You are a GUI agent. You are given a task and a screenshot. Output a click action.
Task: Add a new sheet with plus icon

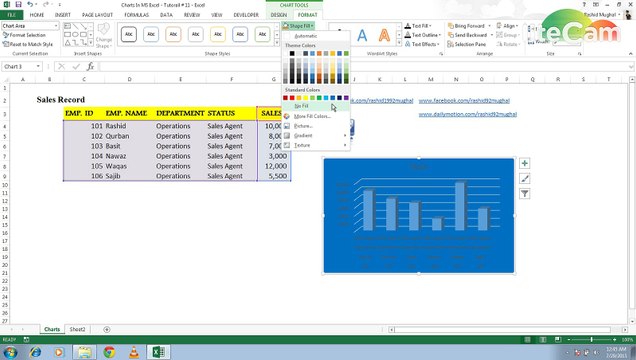107,330
